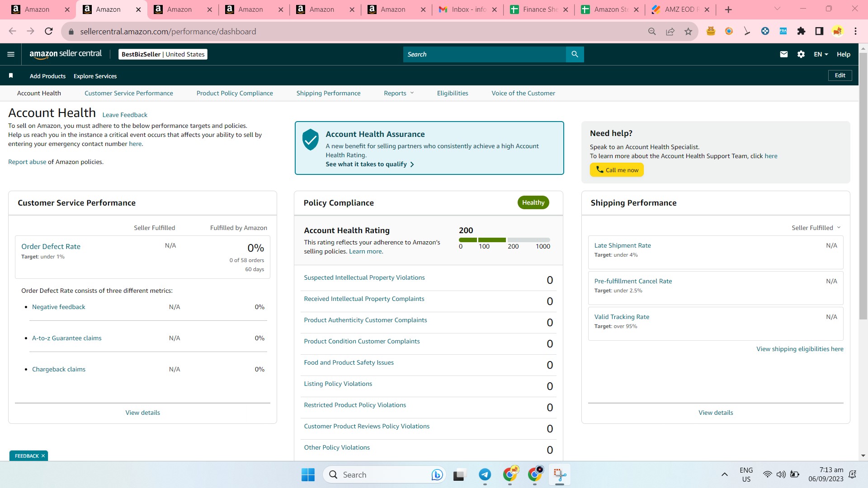The width and height of the screenshot is (868, 488).
Task: Reload the page
Action: [x=49, y=31]
